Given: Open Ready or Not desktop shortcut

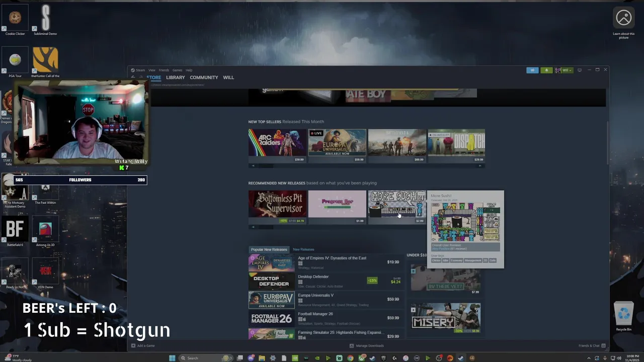Looking at the screenshot, I should (x=15, y=274).
